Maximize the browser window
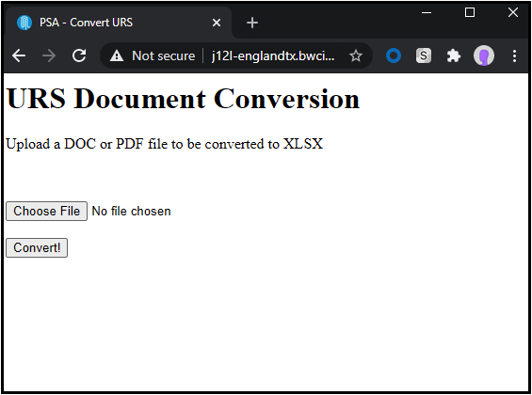 (x=470, y=12)
